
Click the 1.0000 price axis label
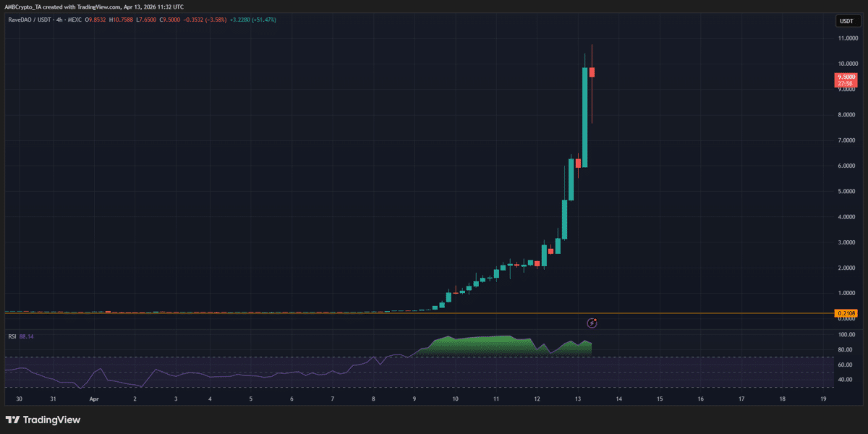(846, 293)
